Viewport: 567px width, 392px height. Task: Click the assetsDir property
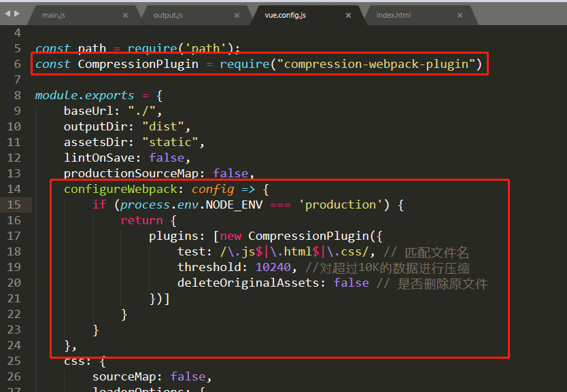(x=95, y=143)
